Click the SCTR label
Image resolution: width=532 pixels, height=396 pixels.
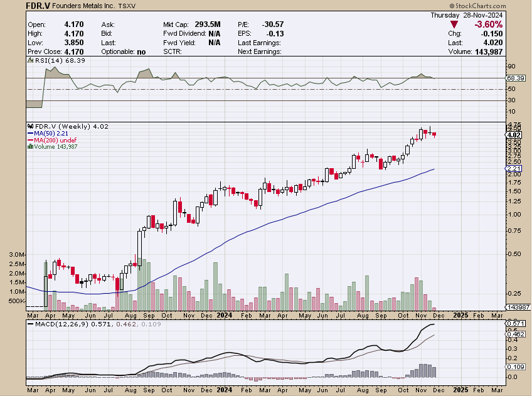173,51
